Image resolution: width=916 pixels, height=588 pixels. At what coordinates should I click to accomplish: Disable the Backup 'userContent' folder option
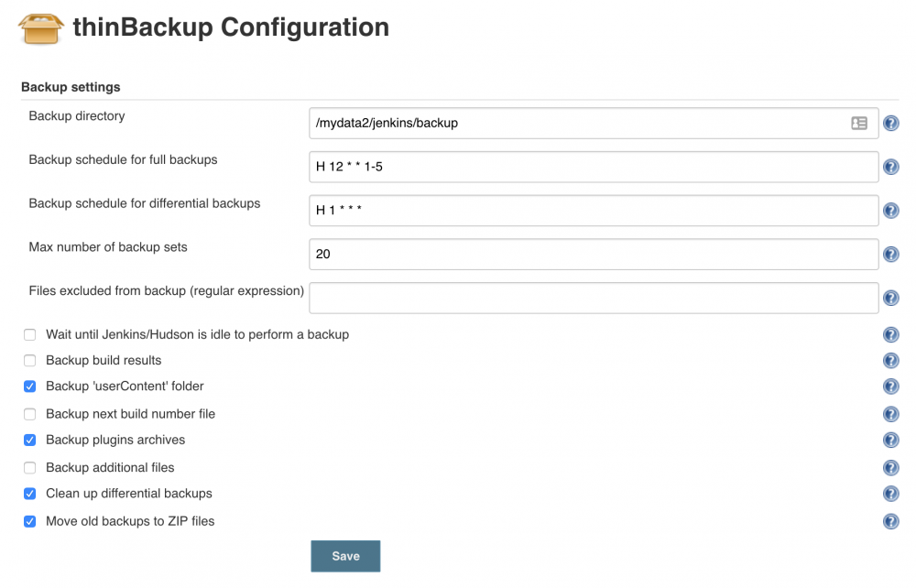28,387
